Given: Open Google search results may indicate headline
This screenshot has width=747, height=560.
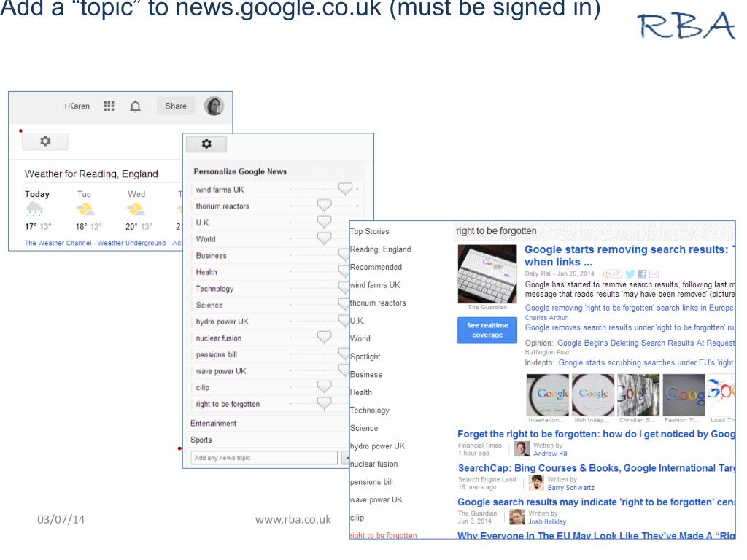Looking at the screenshot, I should click(596, 502).
